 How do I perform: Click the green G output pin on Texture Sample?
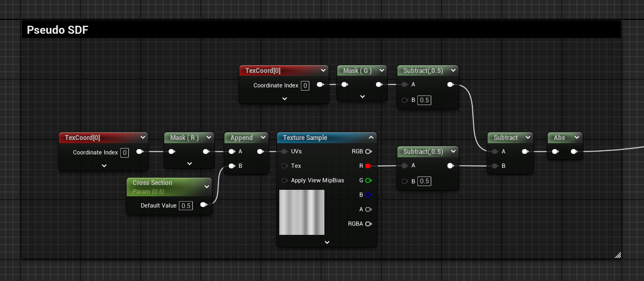click(x=368, y=181)
